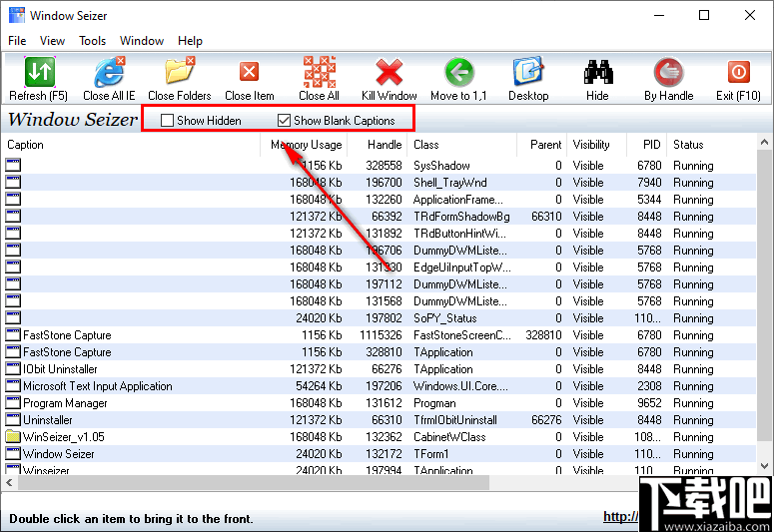Open the View menu

click(x=52, y=41)
